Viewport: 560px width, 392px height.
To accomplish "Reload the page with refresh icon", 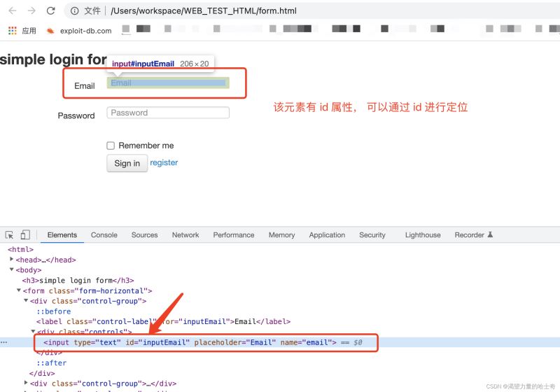I will (50, 10).
